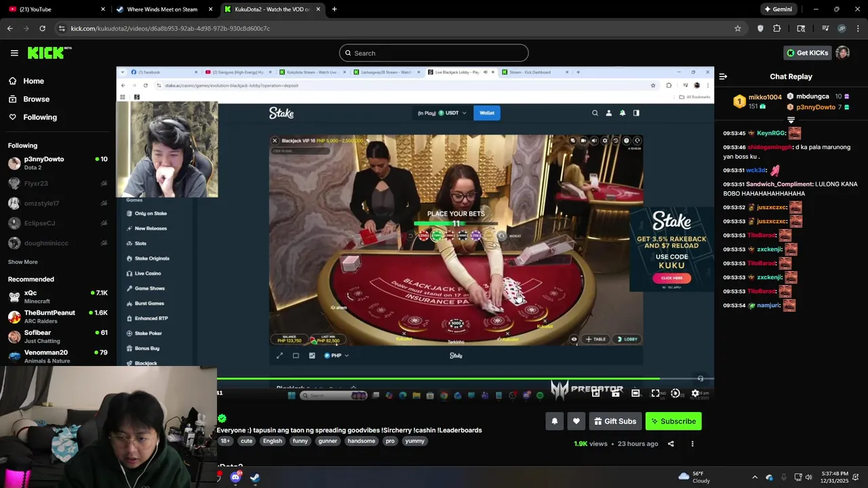Bookmark this page with star icon

pyautogui.click(x=738, y=28)
